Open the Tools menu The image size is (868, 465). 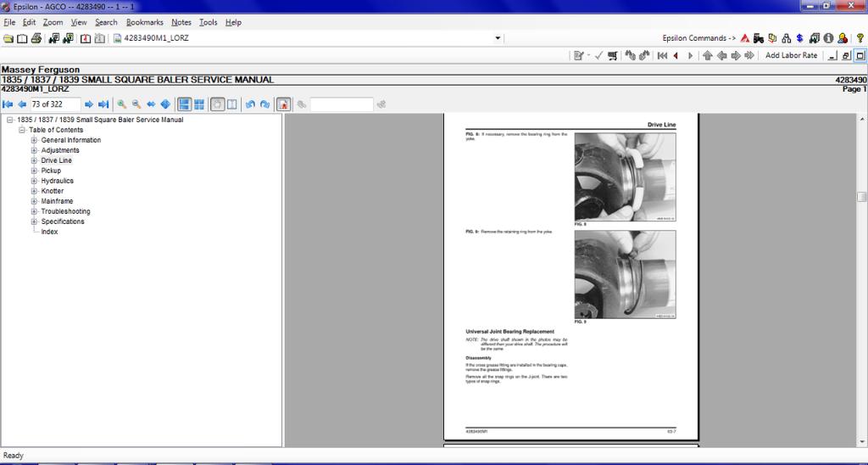pyautogui.click(x=209, y=22)
